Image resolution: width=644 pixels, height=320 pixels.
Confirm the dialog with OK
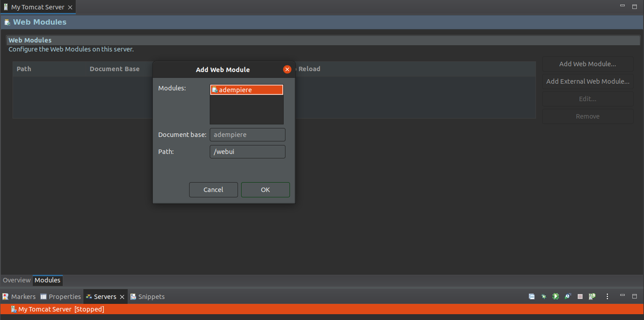[265, 190]
